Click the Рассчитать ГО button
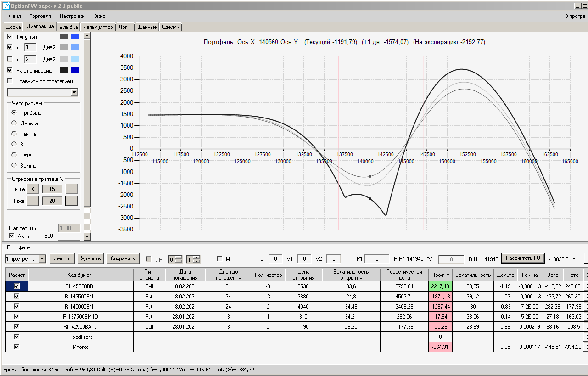 [x=522, y=258]
